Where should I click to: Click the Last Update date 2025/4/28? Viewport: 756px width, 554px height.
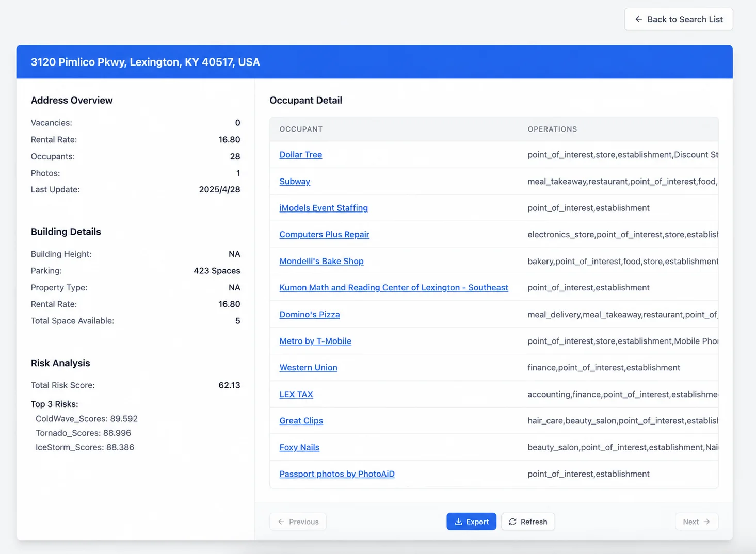tap(219, 190)
